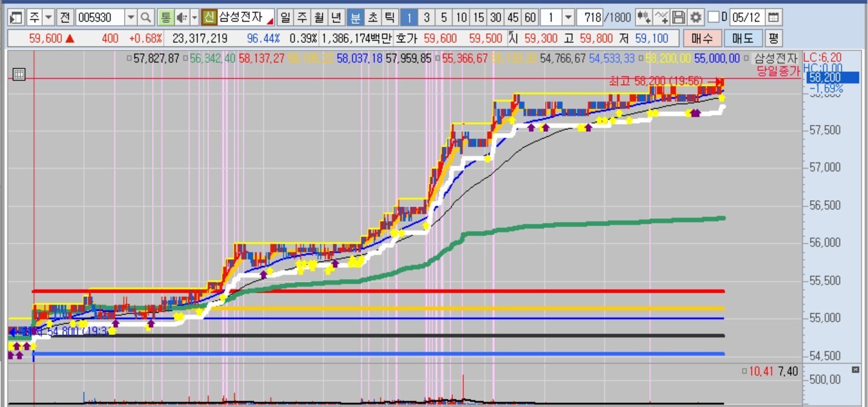This screenshot has height=407, width=868.
Task: Switch to tick chart (틱)
Action: click(390, 17)
